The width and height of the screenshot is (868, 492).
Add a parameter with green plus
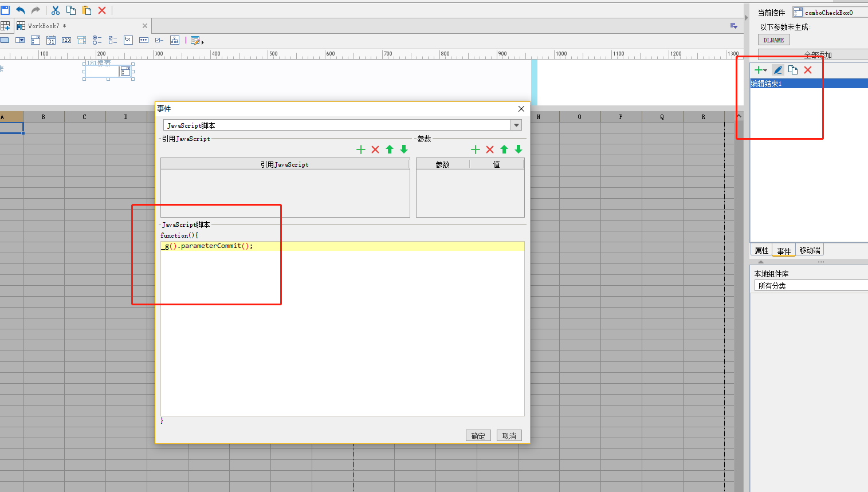point(476,149)
